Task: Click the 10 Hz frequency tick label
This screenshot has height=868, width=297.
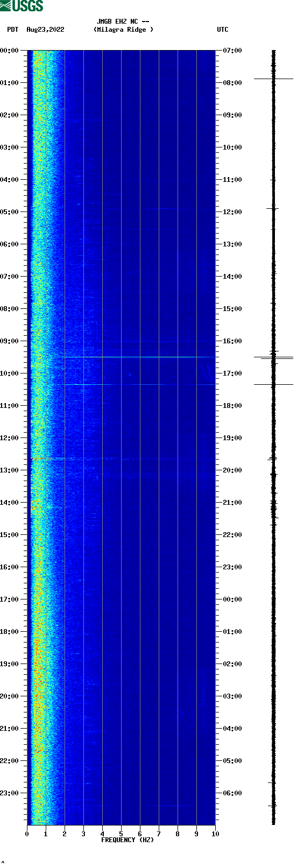Action: coord(215,834)
